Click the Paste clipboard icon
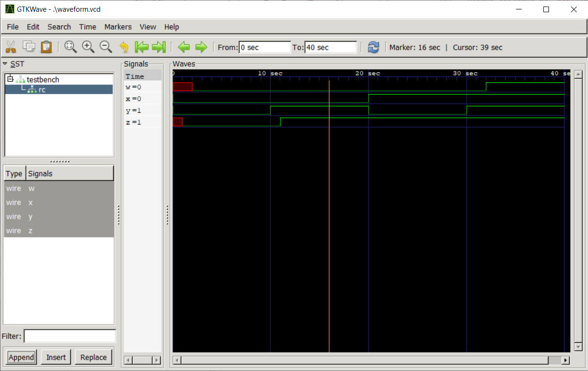The width and height of the screenshot is (588, 371). [x=46, y=46]
